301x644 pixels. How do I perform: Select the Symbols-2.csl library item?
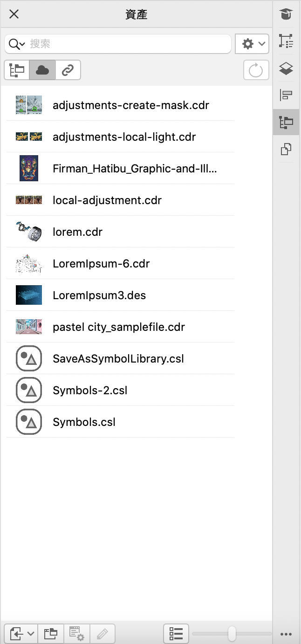(90, 391)
